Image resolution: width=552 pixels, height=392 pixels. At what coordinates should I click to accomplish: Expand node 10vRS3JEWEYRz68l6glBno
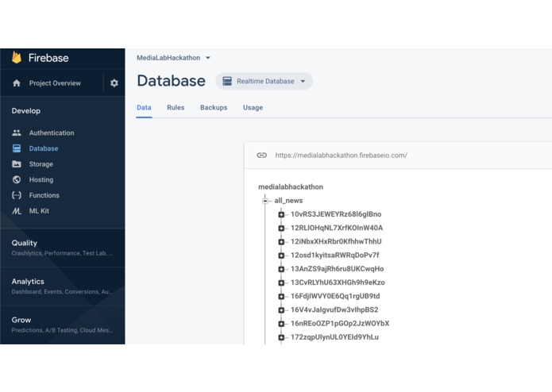281,214
